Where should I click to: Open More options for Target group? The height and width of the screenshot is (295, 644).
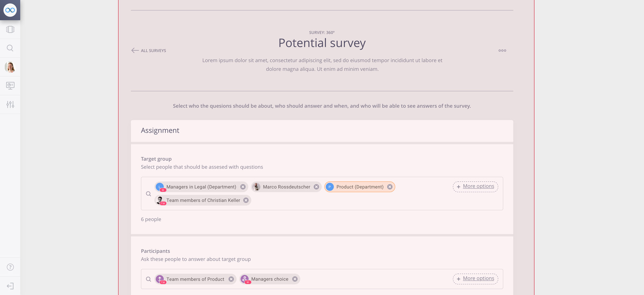(x=475, y=187)
